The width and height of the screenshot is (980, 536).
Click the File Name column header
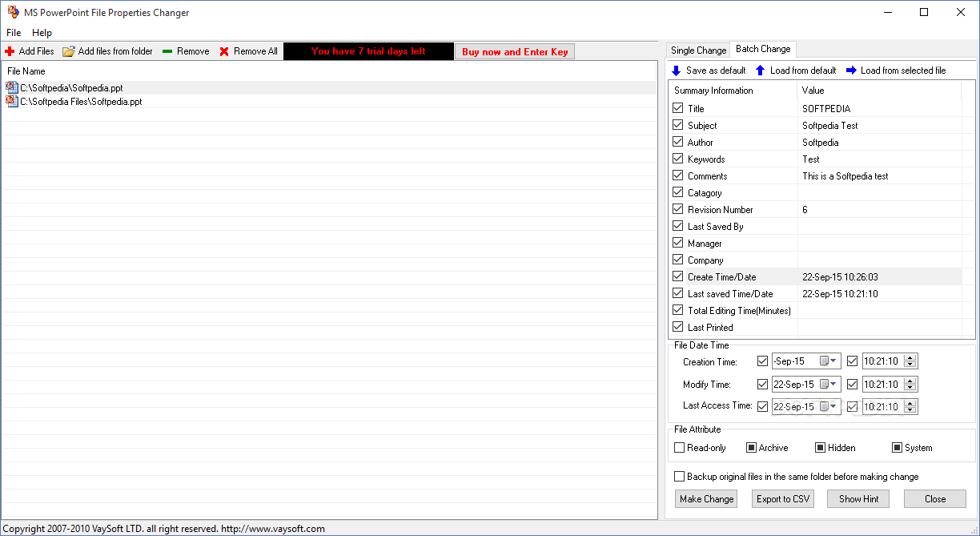(329, 71)
